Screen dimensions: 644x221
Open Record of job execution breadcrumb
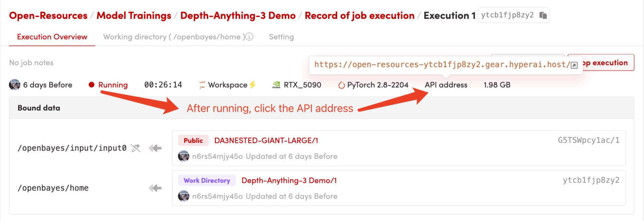pos(359,16)
